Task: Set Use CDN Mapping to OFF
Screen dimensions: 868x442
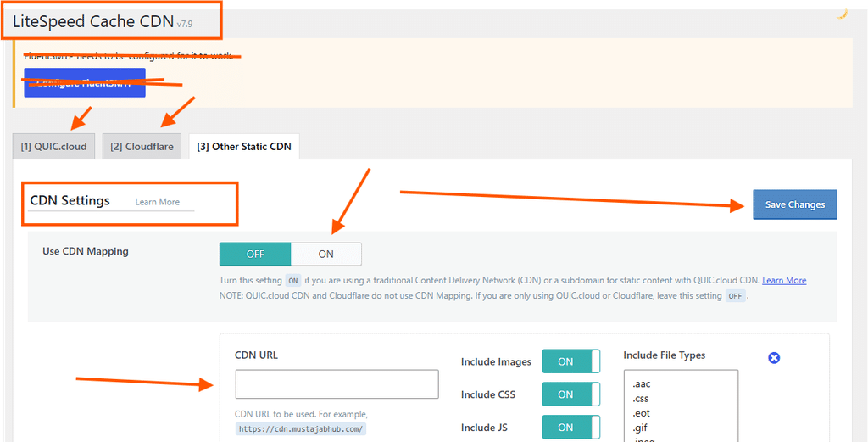Action: pyautogui.click(x=255, y=254)
